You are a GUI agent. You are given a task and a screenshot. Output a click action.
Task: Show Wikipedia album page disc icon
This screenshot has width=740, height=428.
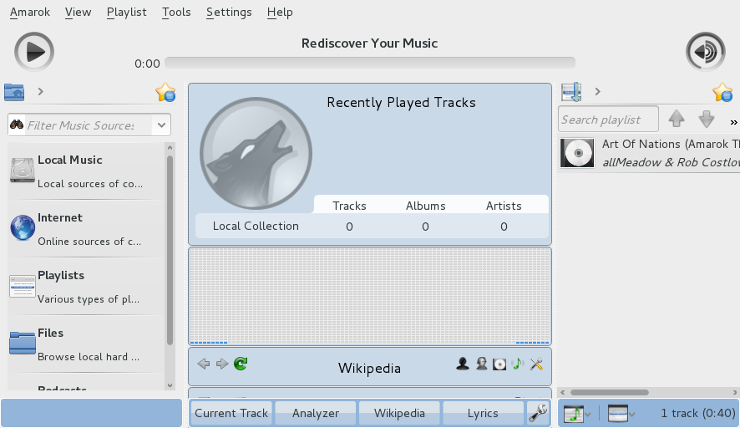(499, 364)
